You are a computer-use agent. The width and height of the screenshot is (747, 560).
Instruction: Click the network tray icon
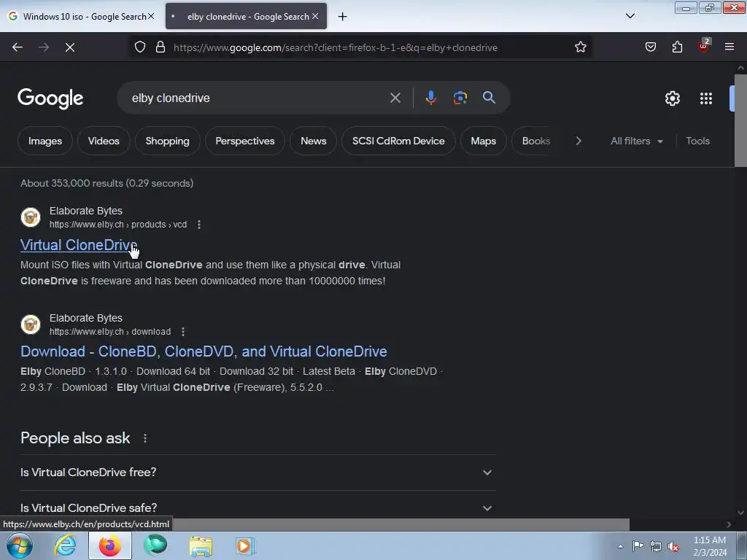(x=656, y=547)
